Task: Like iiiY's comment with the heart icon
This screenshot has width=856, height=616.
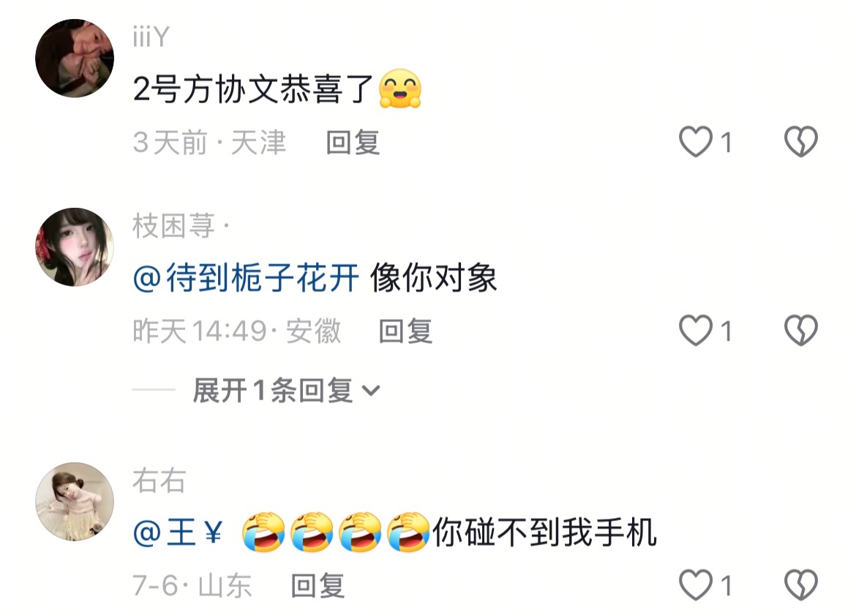Action: (x=696, y=142)
